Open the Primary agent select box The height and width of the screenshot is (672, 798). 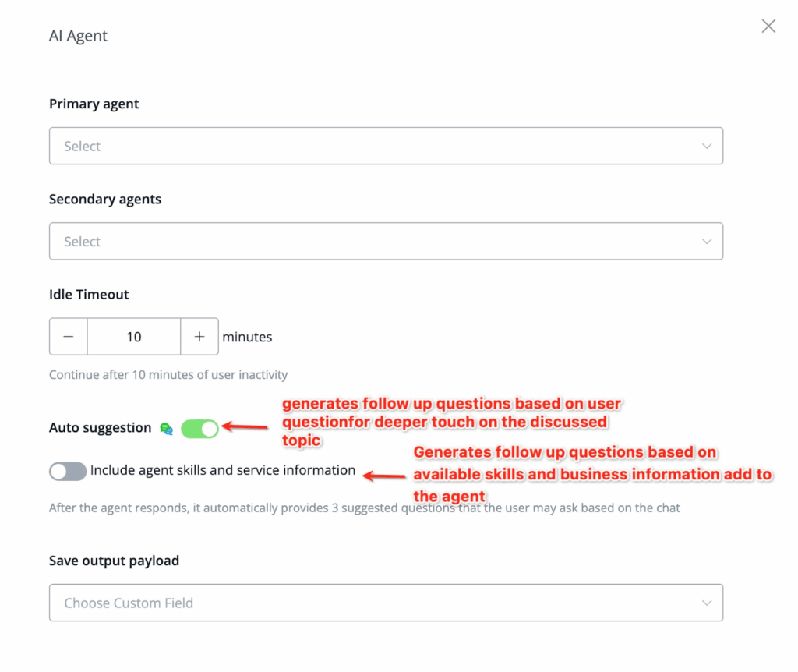[374, 146]
